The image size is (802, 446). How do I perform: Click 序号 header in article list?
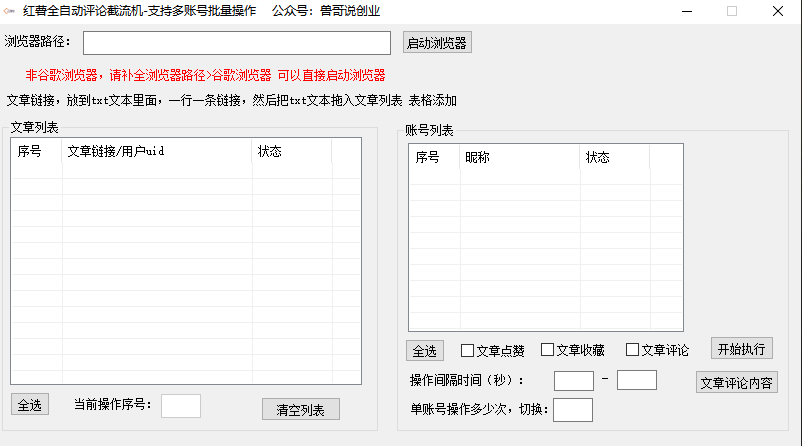(x=36, y=151)
